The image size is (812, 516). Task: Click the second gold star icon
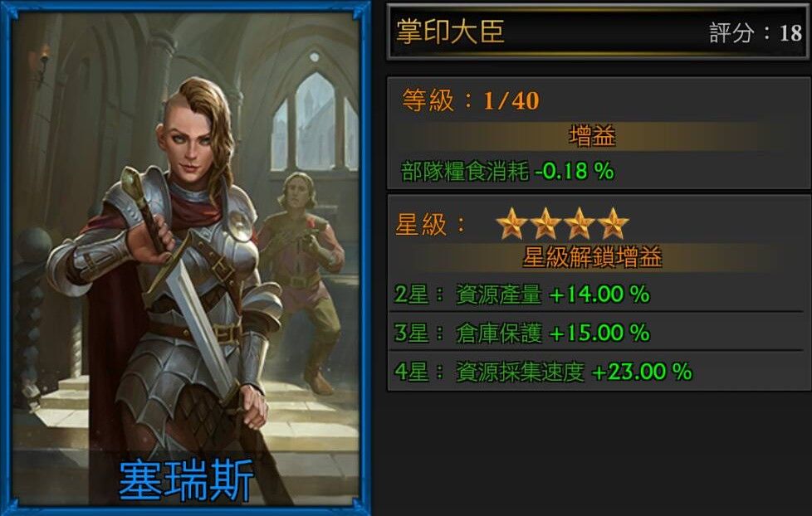pyautogui.click(x=545, y=224)
